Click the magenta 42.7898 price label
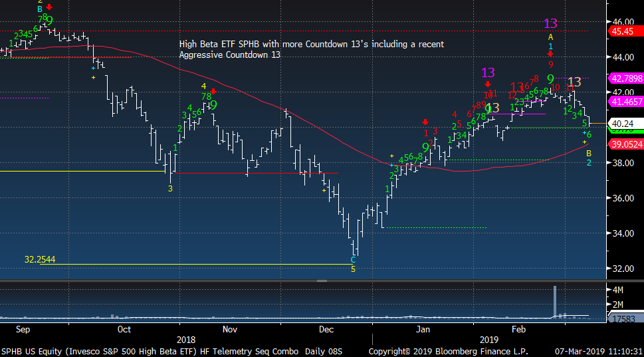 coord(625,78)
